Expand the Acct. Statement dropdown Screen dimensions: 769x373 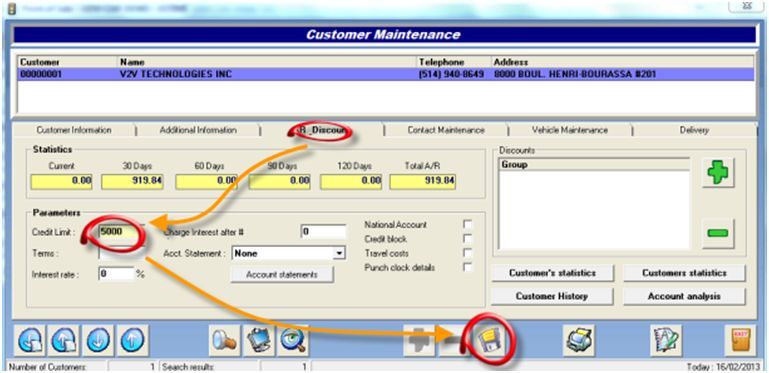(339, 253)
